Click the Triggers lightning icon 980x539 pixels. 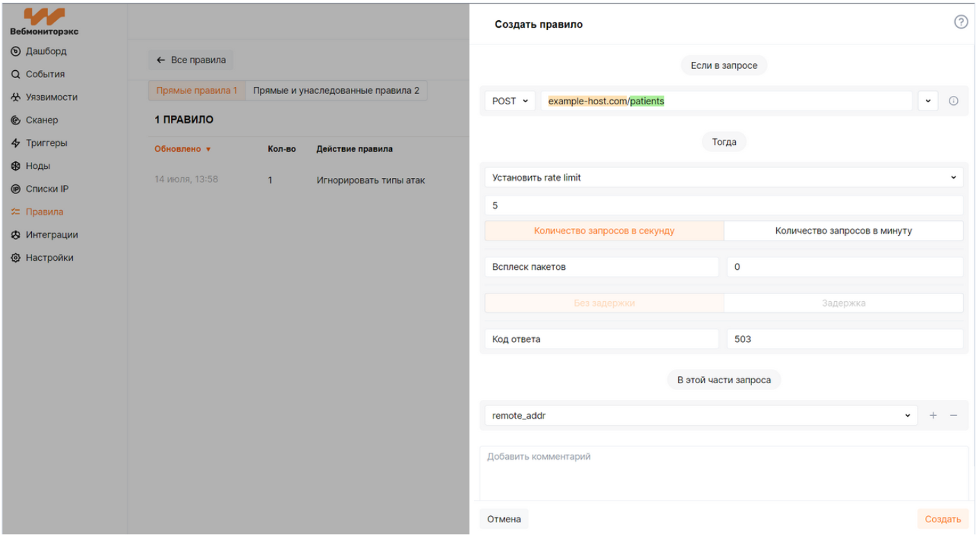(16, 143)
